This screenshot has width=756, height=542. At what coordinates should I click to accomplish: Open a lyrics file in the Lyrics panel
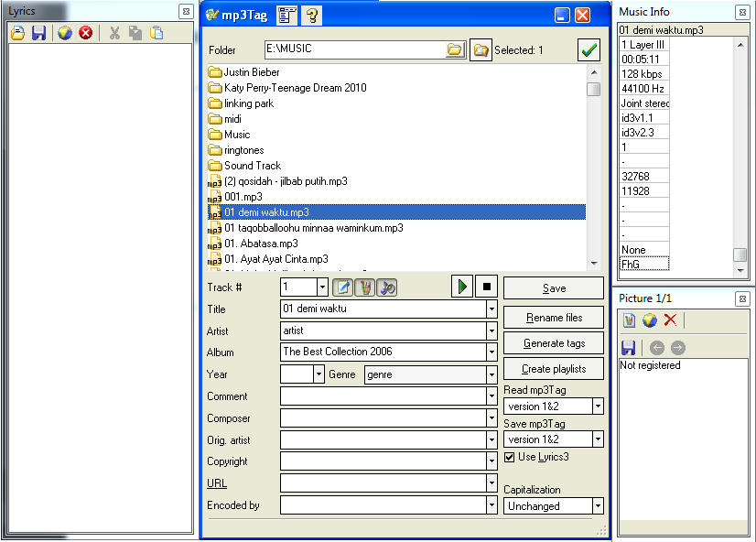pos(17,33)
